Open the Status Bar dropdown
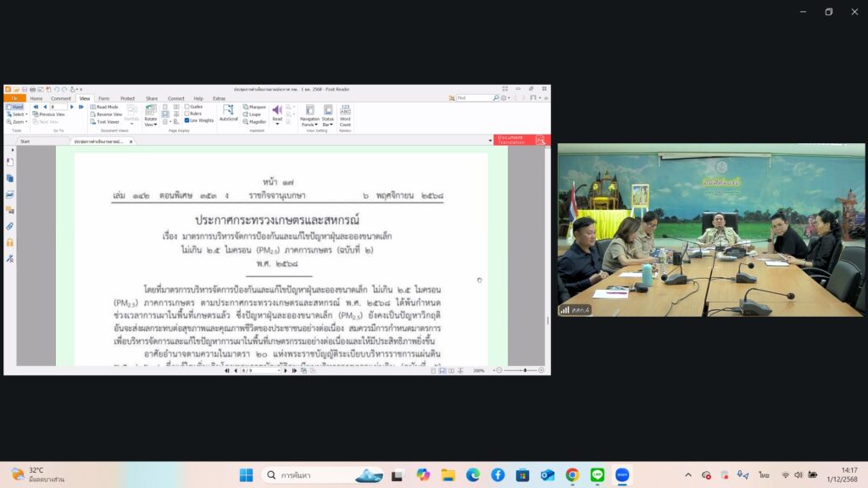This screenshot has width=868, height=488. tap(327, 124)
